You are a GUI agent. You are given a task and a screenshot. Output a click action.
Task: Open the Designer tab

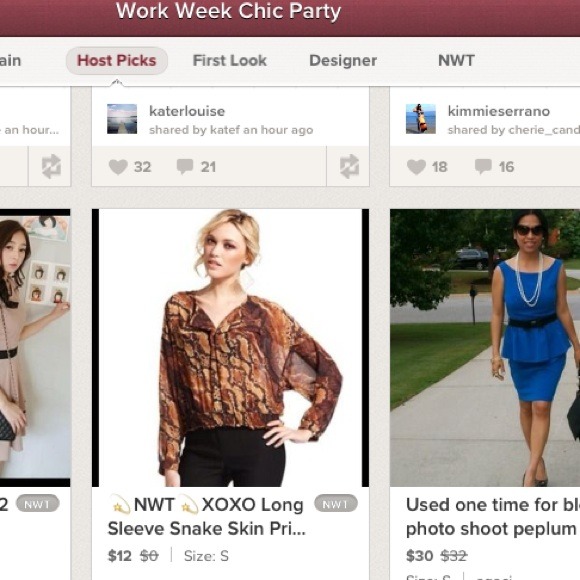pyautogui.click(x=343, y=61)
